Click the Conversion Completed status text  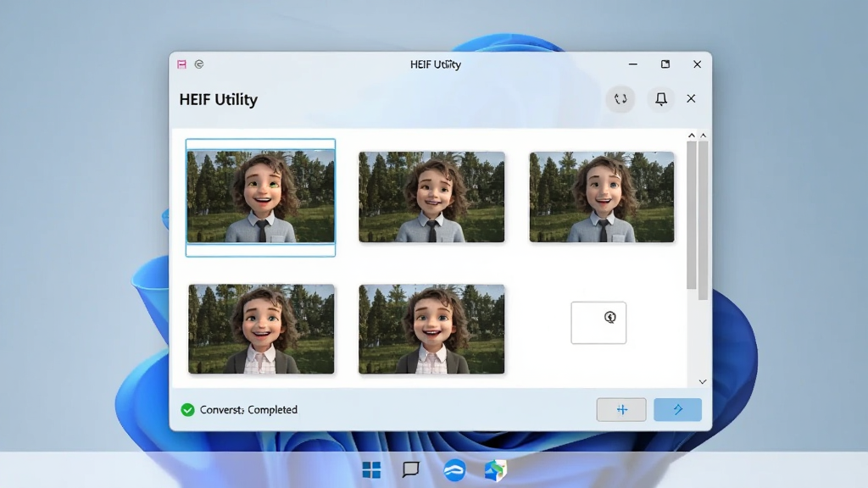point(248,410)
